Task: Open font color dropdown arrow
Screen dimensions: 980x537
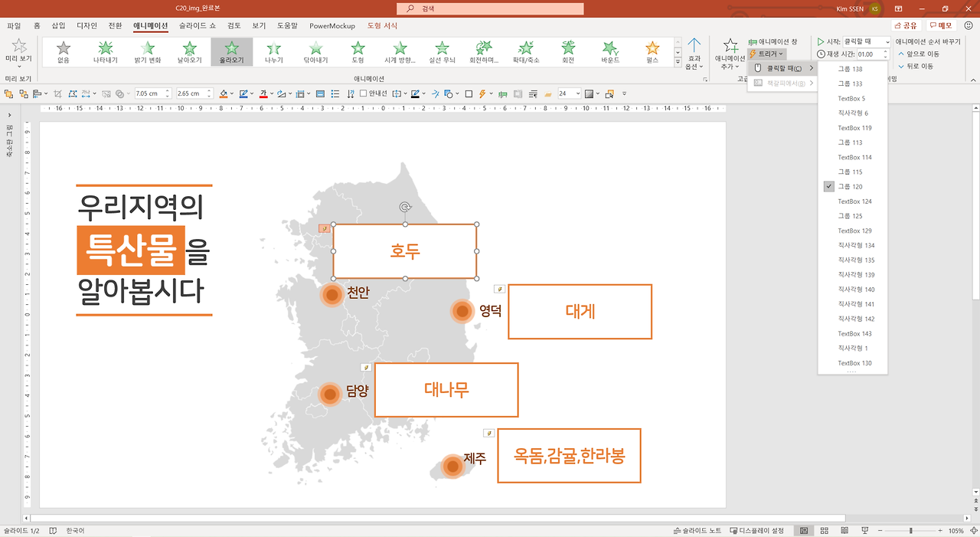Action: 273,93
